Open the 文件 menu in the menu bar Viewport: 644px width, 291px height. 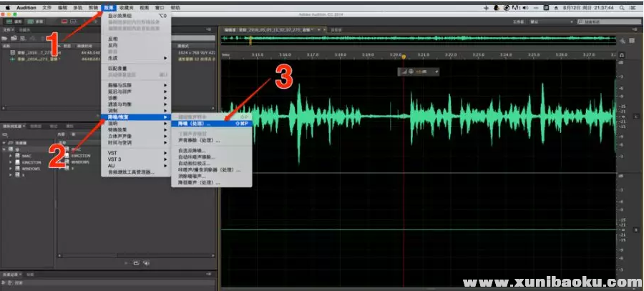click(47, 6)
